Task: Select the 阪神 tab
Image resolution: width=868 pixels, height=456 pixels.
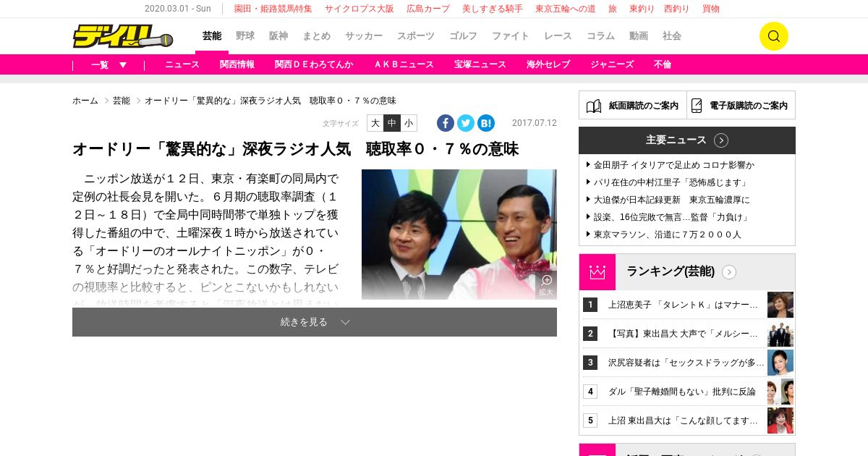Action: coord(278,36)
